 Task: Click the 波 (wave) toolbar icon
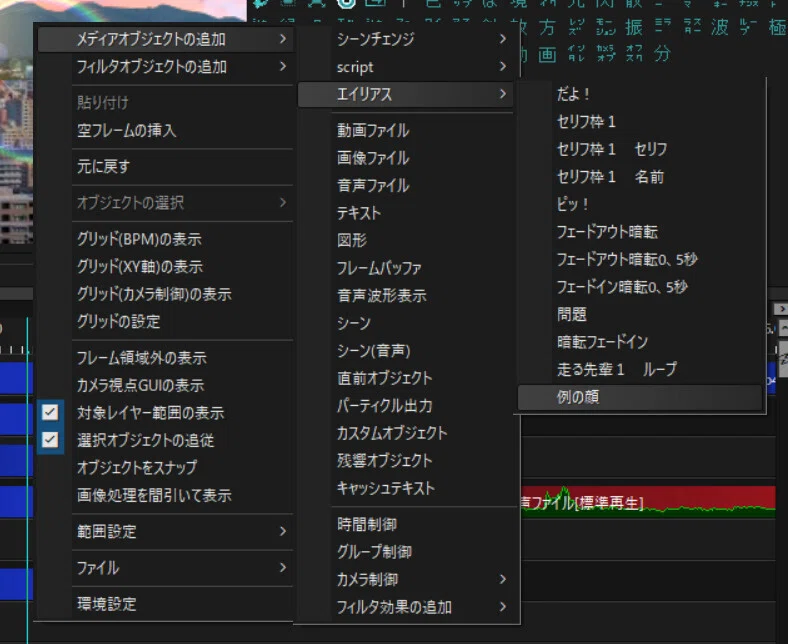720,27
